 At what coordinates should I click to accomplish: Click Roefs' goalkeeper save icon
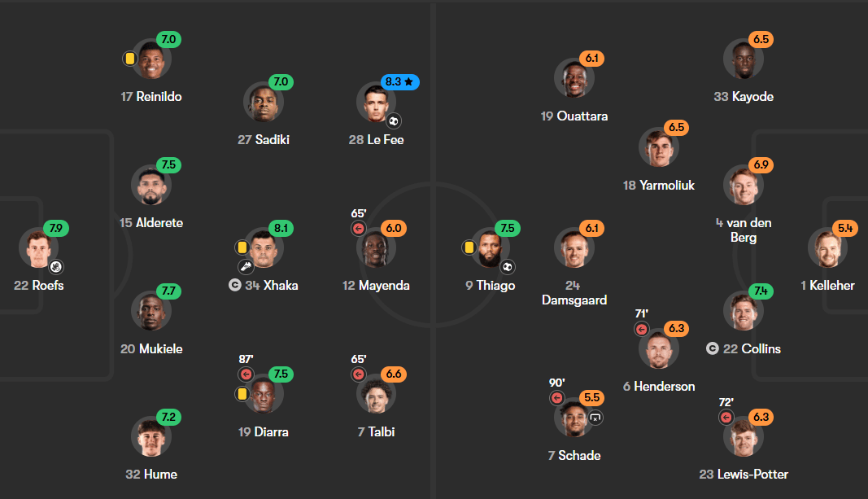point(56,267)
